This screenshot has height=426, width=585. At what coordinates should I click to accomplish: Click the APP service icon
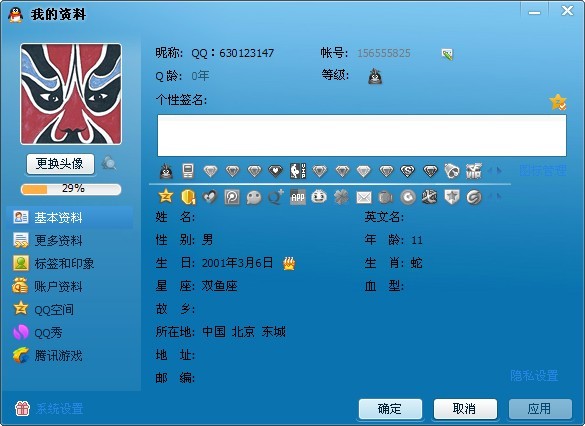(298, 197)
